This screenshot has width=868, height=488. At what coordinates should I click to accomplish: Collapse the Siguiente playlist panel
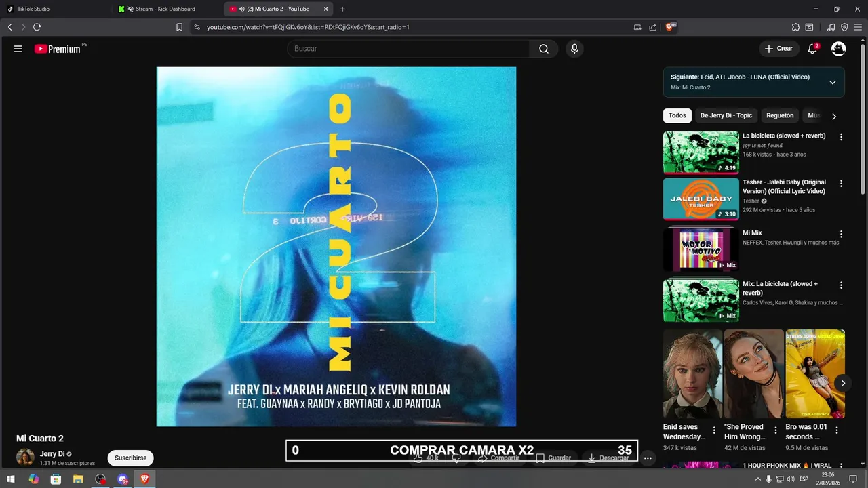click(833, 82)
